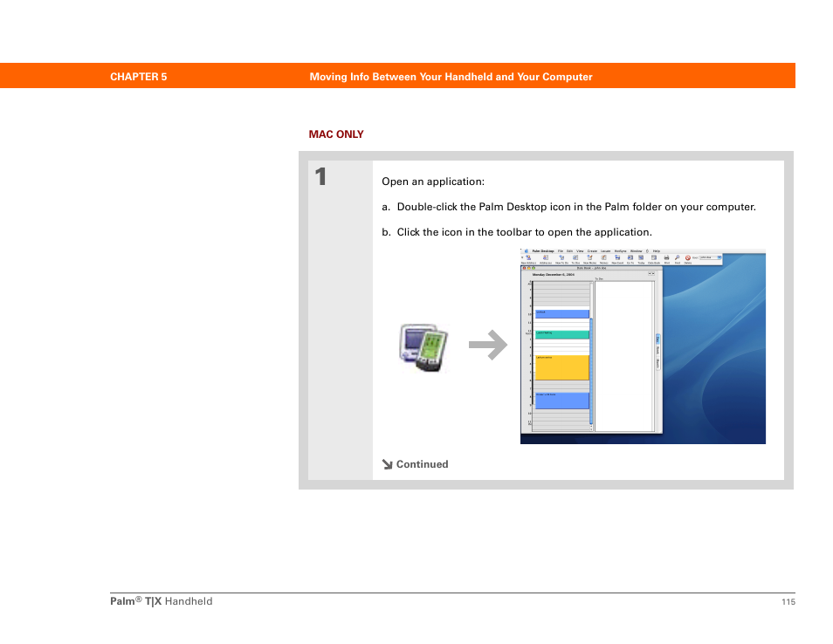Switch to the Week tab
Screen dimensions: 833x644
(657, 351)
